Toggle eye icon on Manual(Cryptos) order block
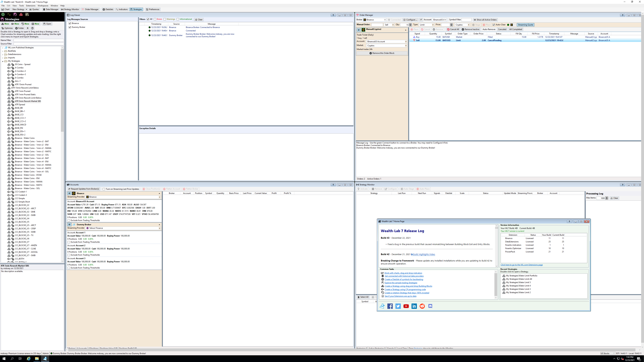 click(359, 30)
